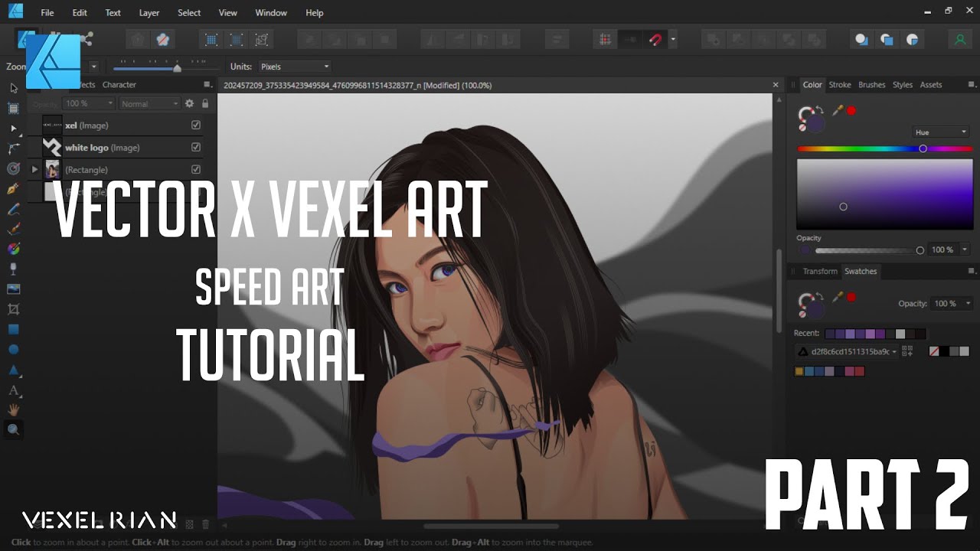This screenshot has width=980, height=551.
Task: Select the Ellipse shape tool
Action: click(x=13, y=350)
